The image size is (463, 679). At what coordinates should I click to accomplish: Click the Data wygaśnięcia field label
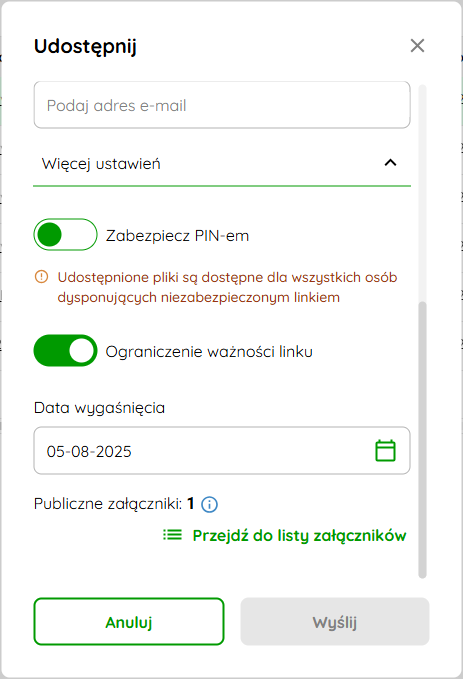coord(99,408)
